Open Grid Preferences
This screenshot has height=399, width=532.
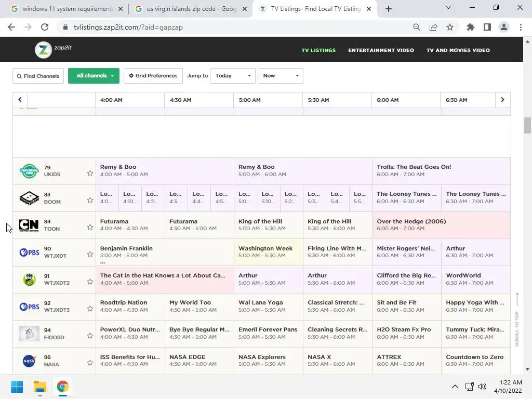153,76
